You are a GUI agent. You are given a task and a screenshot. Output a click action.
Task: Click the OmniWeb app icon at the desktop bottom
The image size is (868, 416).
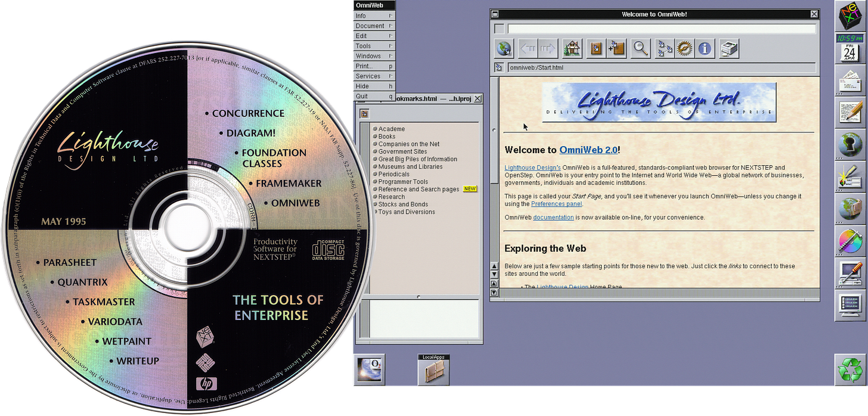[x=370, y=370]
